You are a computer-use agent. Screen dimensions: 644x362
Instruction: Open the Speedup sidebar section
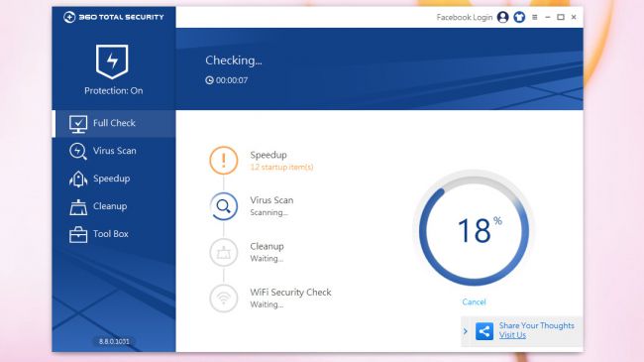[x=114, y=179]
